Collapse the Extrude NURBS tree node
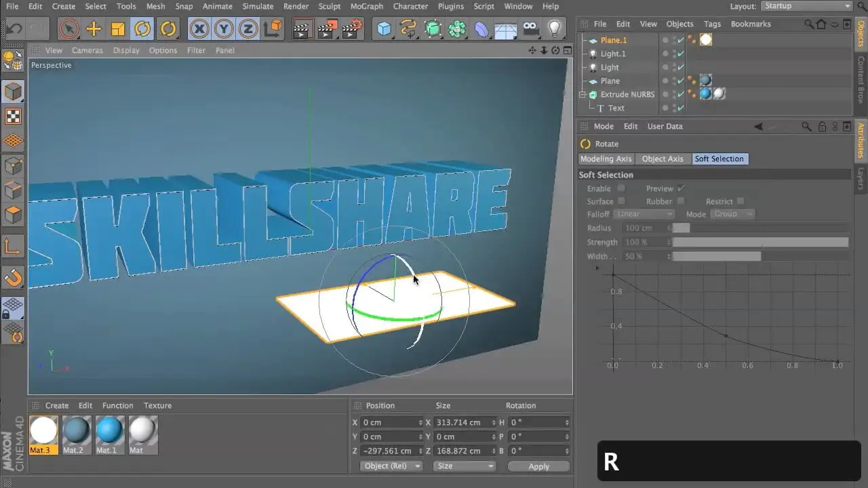This screenshot has width=868, height=488. point(583,95)
